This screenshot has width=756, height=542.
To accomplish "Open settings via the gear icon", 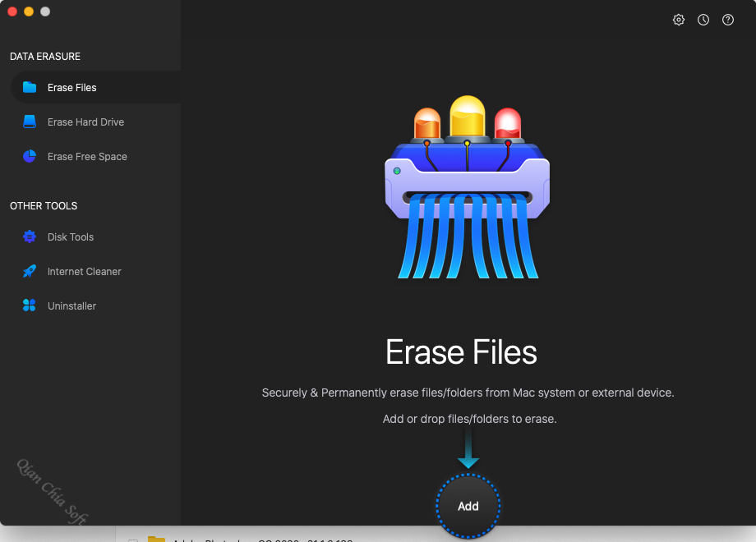I will coord(679,20).
